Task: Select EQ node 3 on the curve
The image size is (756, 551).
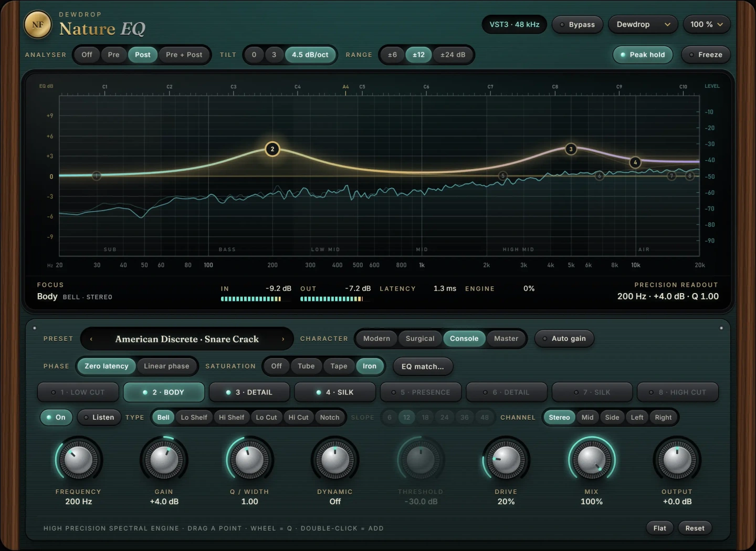Action: [x=571, y=149]
